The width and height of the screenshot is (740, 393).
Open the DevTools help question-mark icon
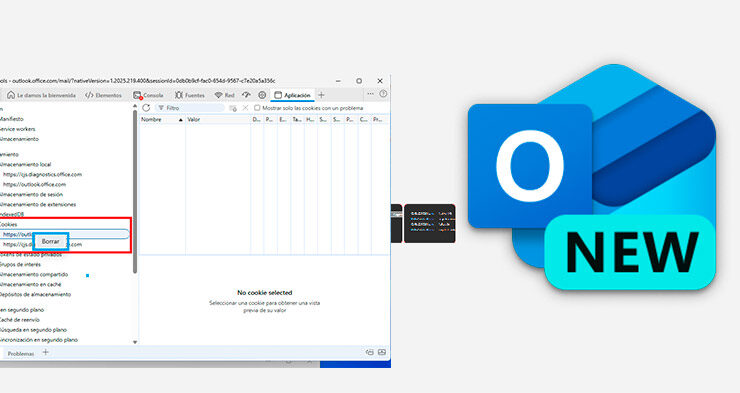pos(383,94)
